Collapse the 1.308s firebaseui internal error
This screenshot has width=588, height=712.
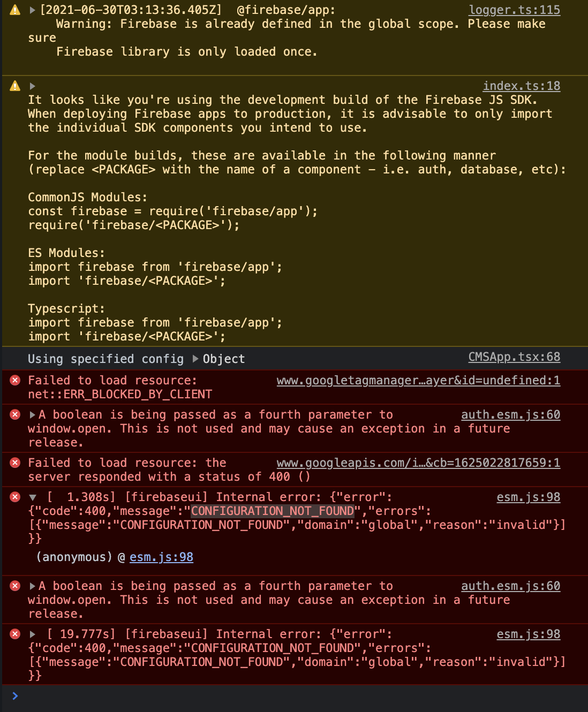(34, 497)
